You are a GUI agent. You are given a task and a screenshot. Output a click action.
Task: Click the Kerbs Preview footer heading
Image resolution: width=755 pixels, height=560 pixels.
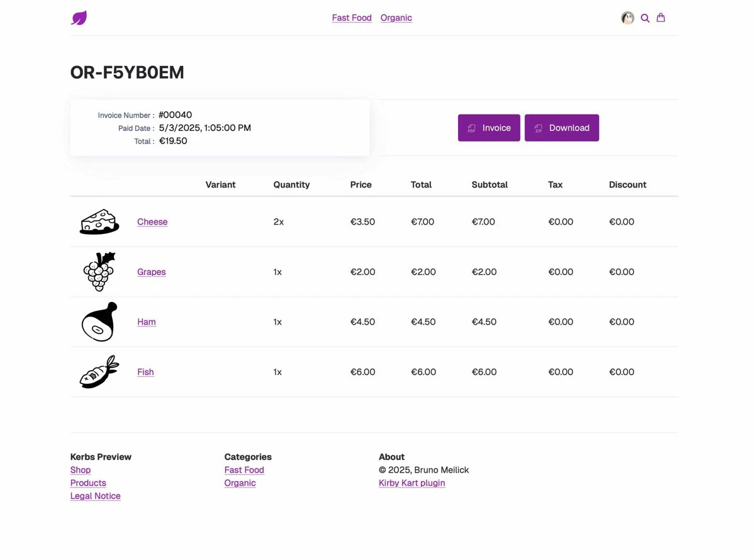[101, 457]
